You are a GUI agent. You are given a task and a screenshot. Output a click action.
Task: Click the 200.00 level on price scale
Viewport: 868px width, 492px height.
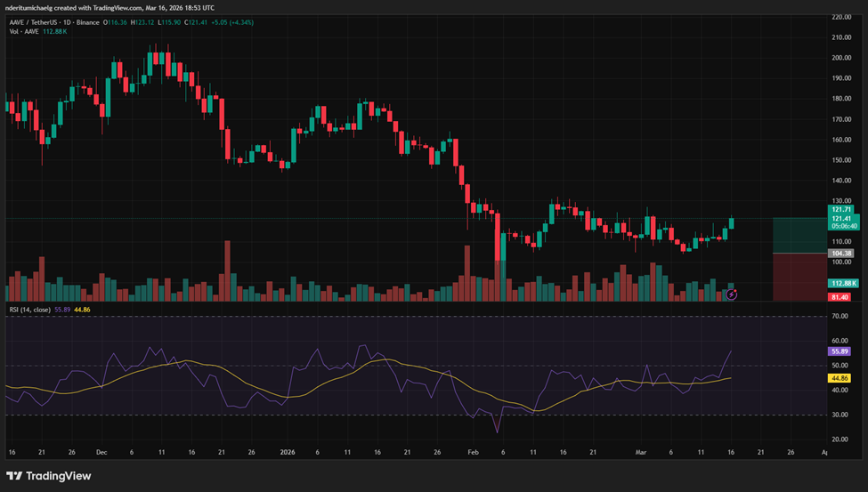click(842, 58)
